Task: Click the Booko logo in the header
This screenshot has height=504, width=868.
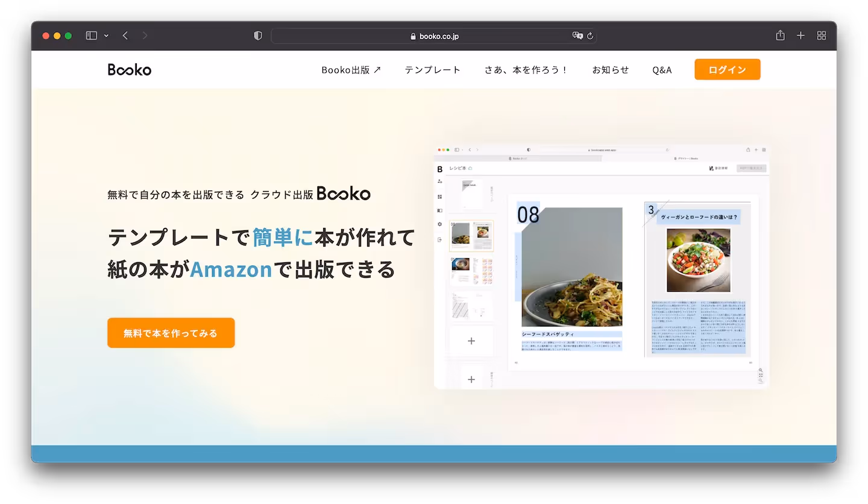Action: (130, 69)
